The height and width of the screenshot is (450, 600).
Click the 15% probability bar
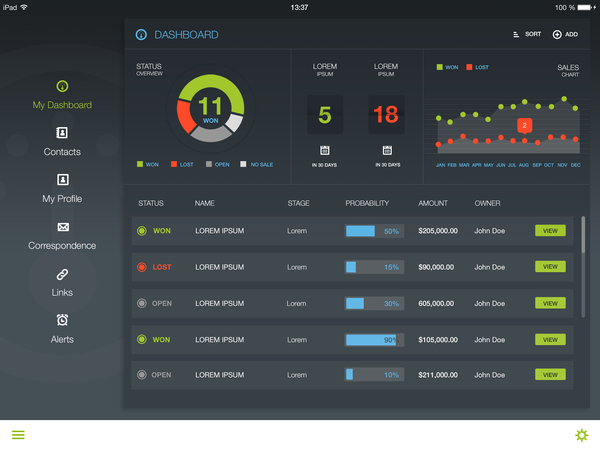[x=374, y=267]
